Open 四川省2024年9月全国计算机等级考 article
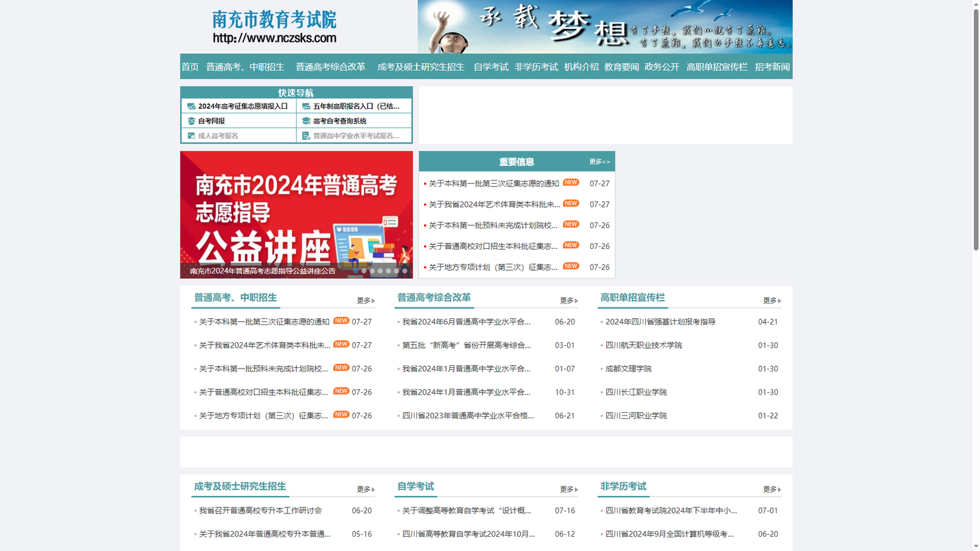The image size is (980, 551). 670,534
